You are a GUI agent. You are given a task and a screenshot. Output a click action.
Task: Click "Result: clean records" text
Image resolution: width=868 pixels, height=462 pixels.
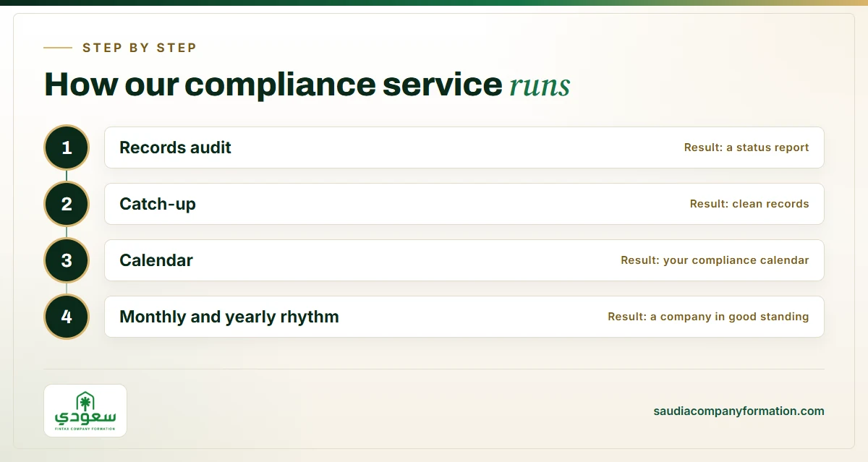click(x=749, y=204)
